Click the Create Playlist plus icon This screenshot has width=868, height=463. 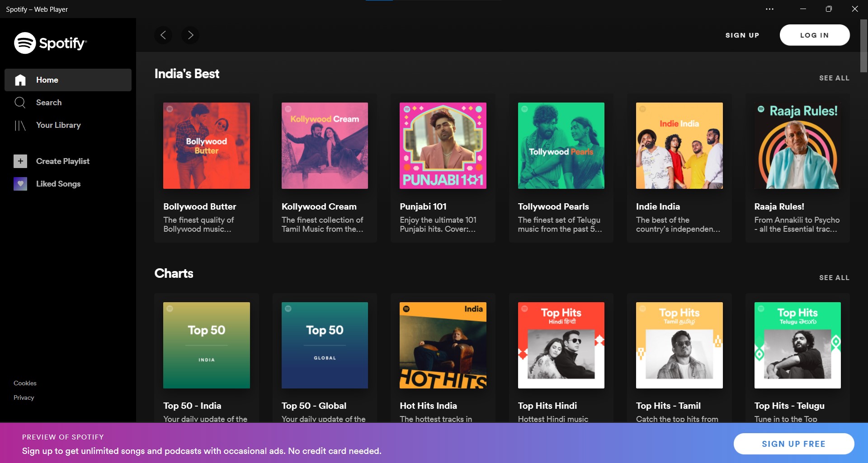20,161
